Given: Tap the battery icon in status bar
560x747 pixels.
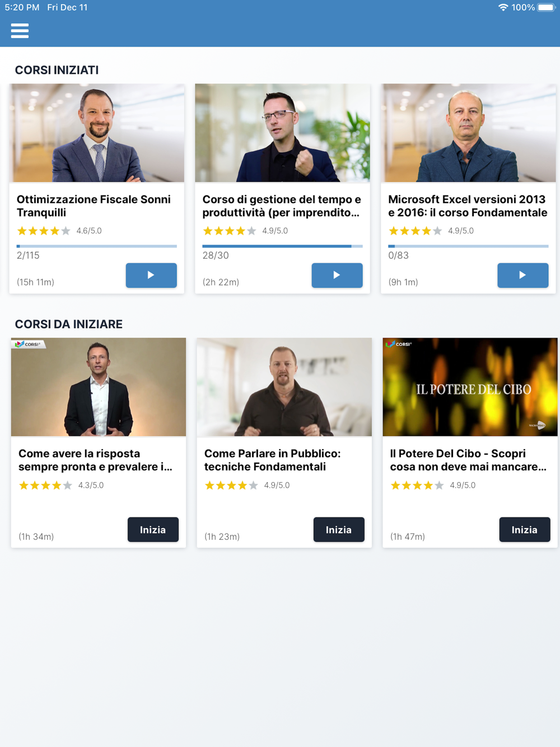Looking at the screenshot, I should (547, 7).
